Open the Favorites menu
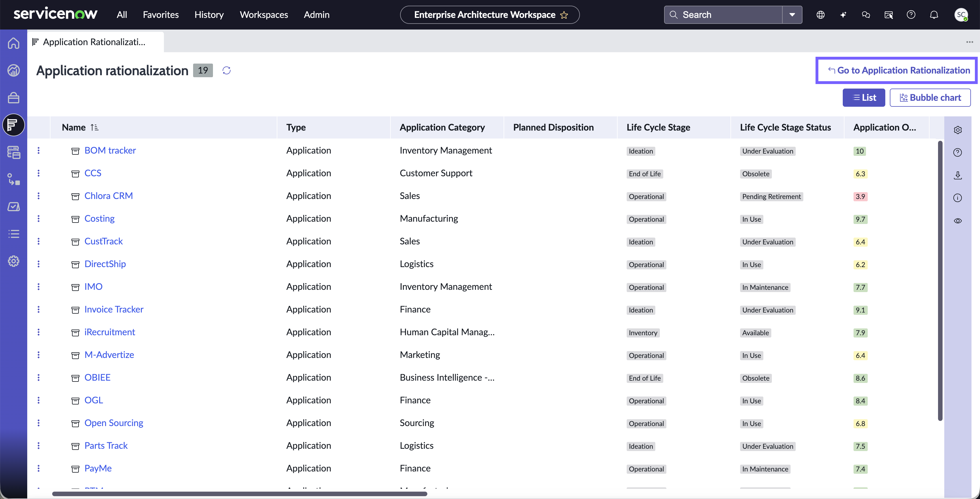The image size is (980, 499). pyautogui.click(x=160, y=15)
